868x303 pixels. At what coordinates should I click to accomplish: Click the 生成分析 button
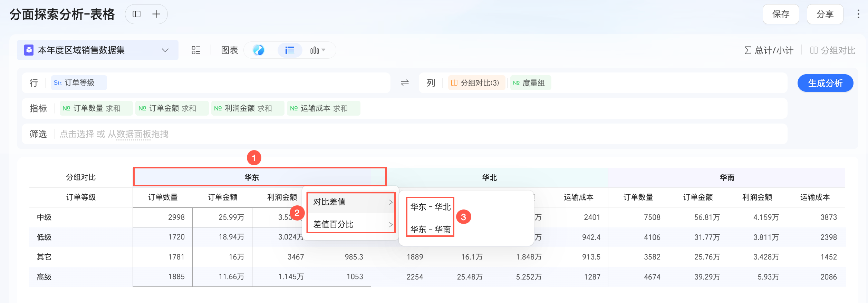coord(825,83)
